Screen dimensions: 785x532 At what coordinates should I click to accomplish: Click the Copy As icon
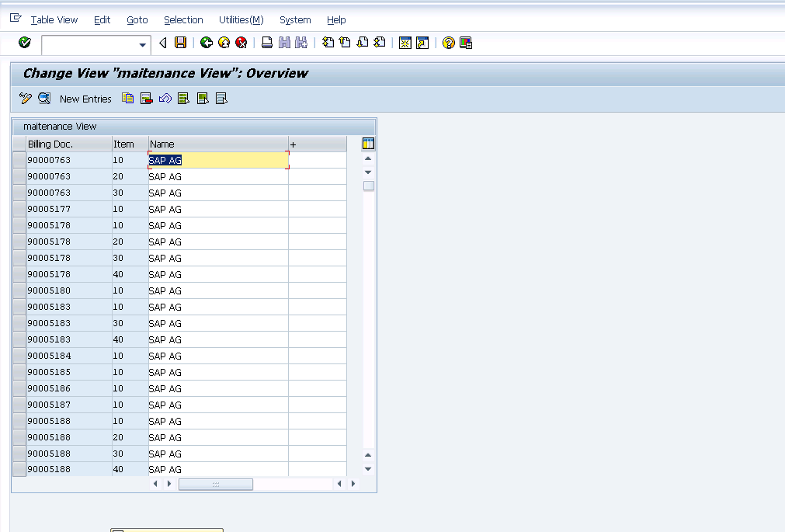pyautogui.click(x=127, y=98)
